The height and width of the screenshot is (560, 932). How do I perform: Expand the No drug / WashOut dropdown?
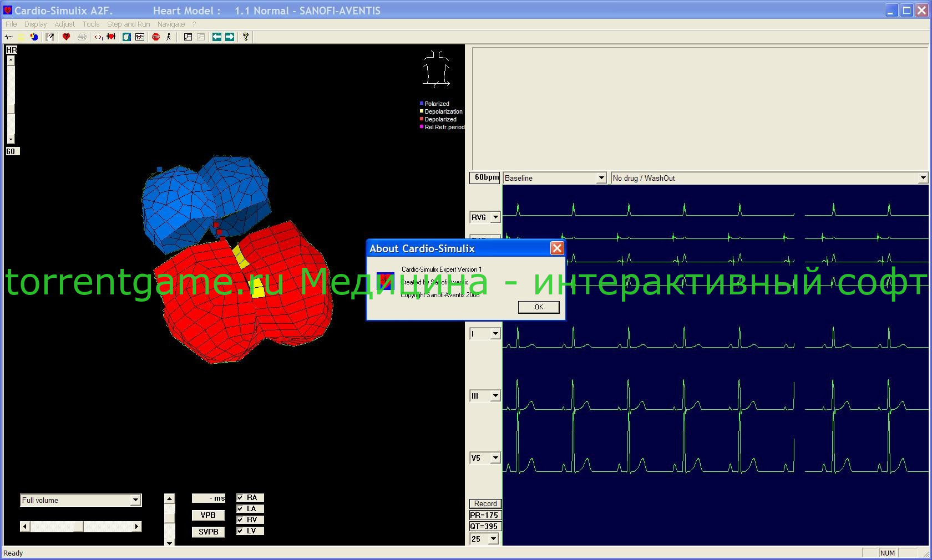click(923, 178)
